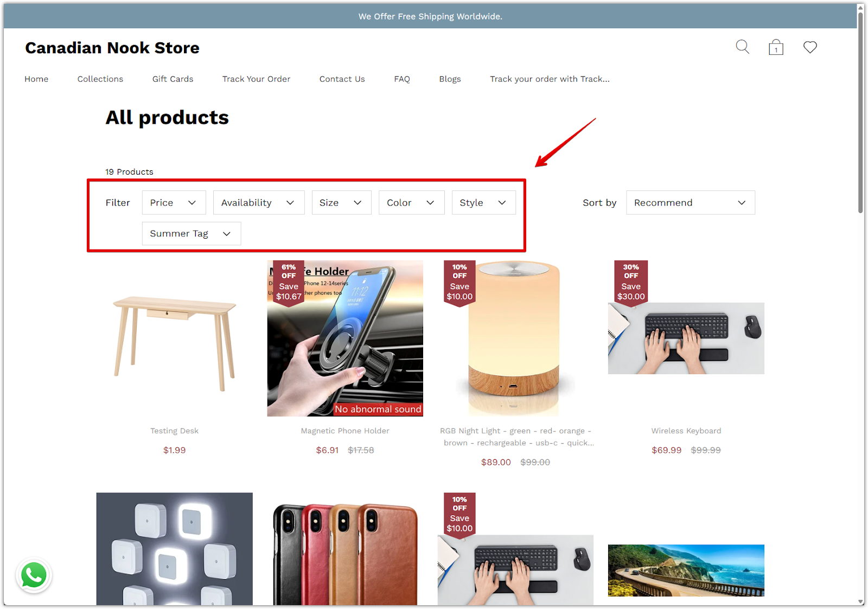The width and height of the screenshot is (868, 609).
Task: Open the Blogs menu item
Action: 450,79
